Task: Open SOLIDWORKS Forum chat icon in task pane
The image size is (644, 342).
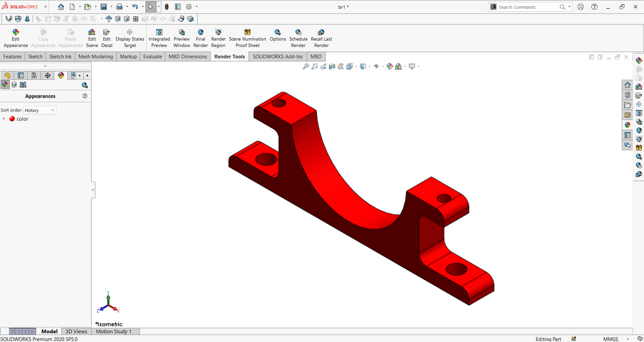Action: (627, 145)
